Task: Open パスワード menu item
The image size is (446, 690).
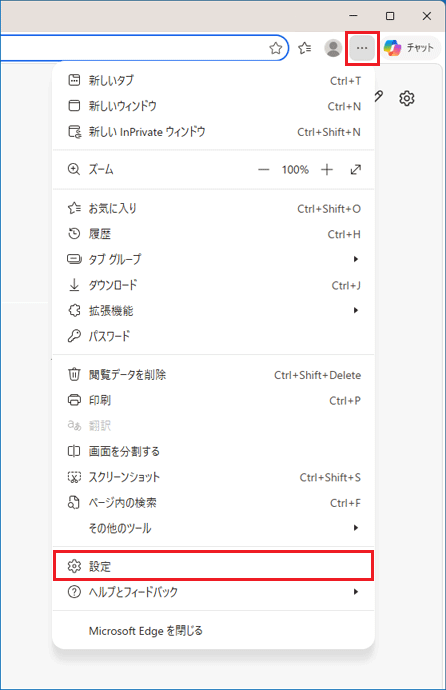Action: 214,336
